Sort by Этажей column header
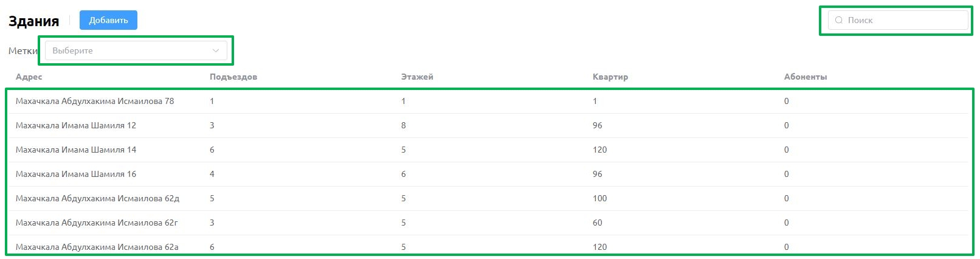This screenshot has height=259, width=980. pos(417,77)
